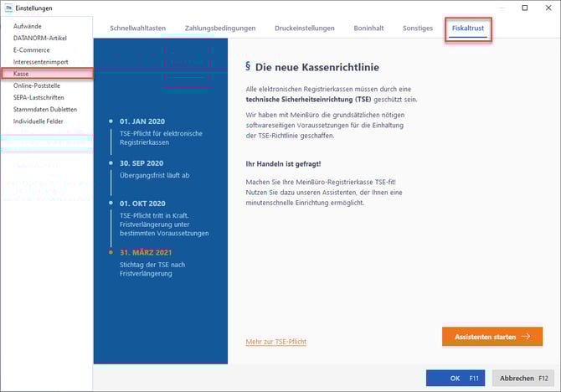Choose Individuelle Felder in the sidebar
The image size is (561, 392).
[39, 121]
